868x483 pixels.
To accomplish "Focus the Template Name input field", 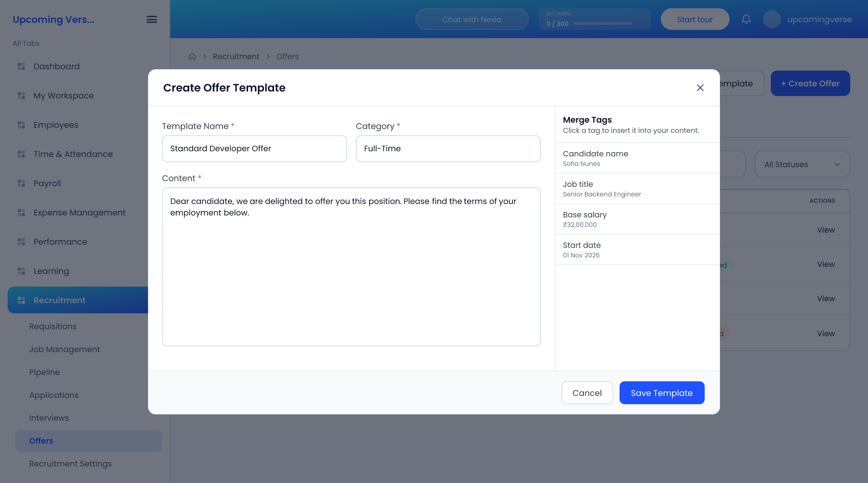I will coord(254,149).
